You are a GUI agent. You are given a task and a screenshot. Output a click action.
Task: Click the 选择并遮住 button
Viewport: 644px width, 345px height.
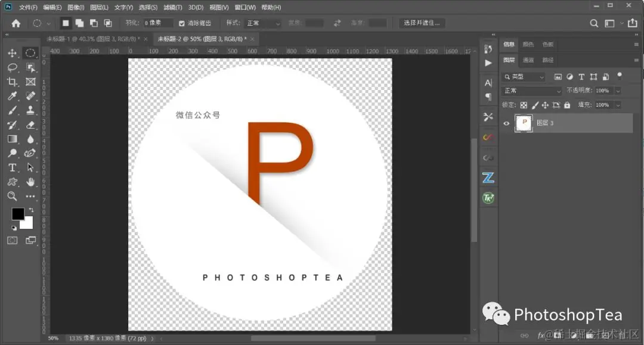pos(422,23)
